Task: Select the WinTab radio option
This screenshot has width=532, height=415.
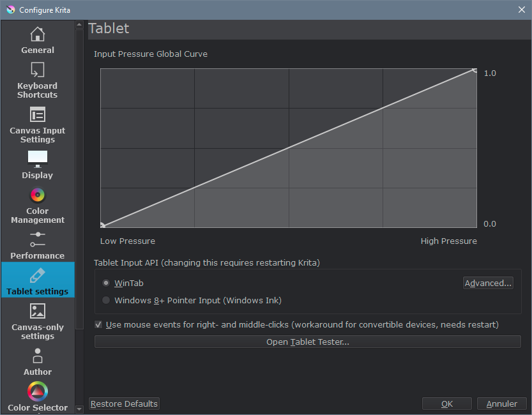Action: 106,283
